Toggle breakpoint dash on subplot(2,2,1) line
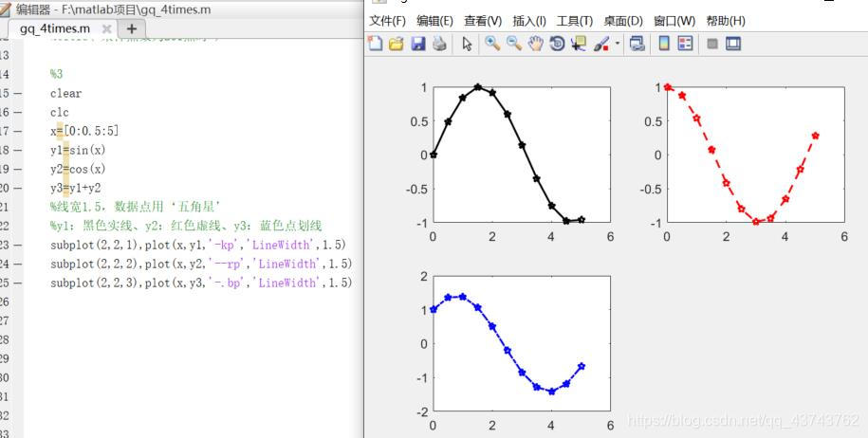Viewport: 868px width, 438px height. tap(18, 245)
